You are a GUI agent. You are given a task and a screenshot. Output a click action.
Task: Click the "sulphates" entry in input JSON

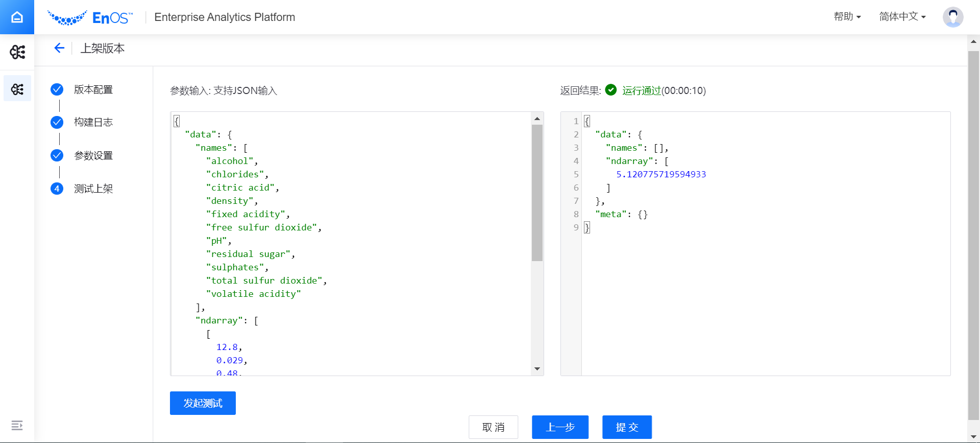(x=235, y=267)
